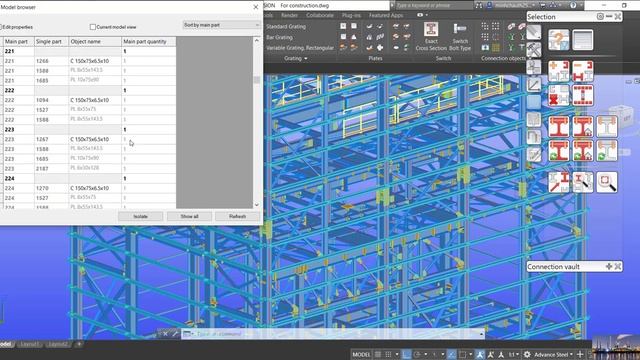Toggle the grid display icon in status bar
Image resolution: width=640 pixels, height=360 pixels.
[378, 354]
